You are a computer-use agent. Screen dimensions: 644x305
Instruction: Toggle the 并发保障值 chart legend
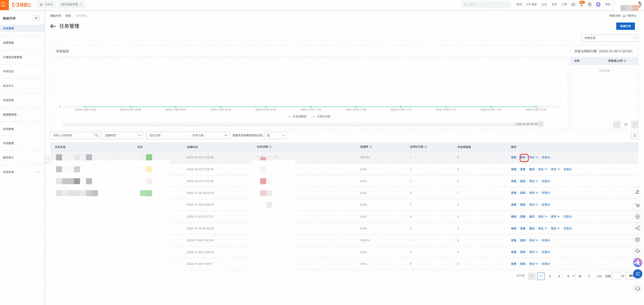click(x=297, y=117)
